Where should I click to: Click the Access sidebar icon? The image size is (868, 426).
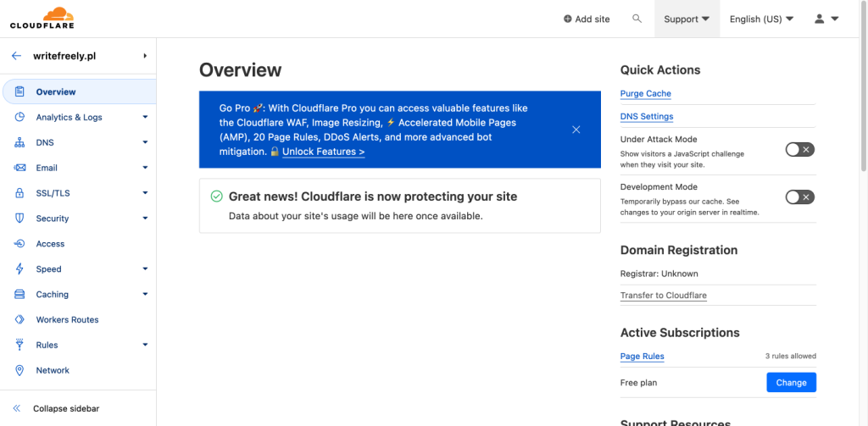pos(19,244)
